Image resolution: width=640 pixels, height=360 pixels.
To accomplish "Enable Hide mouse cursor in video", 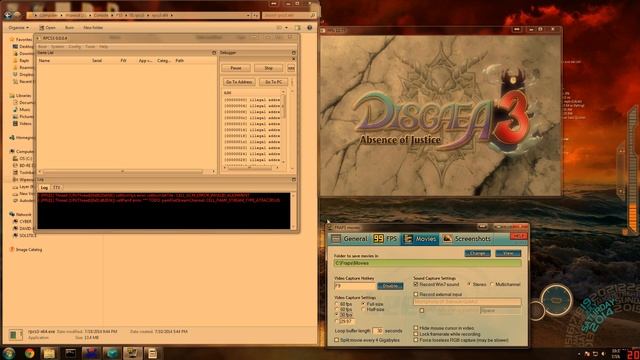I will coord(416,328).
